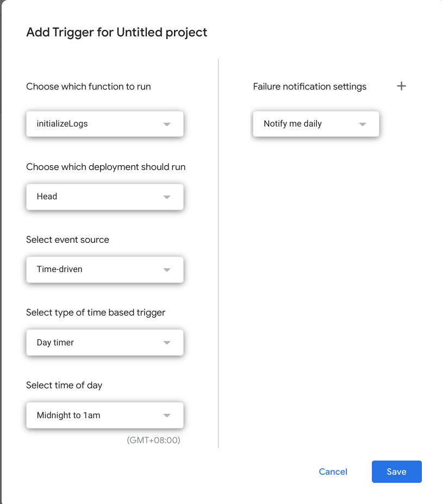The image size is (442, 504).
Task: Change the Day timer trigger type
Action: [105, 342]
